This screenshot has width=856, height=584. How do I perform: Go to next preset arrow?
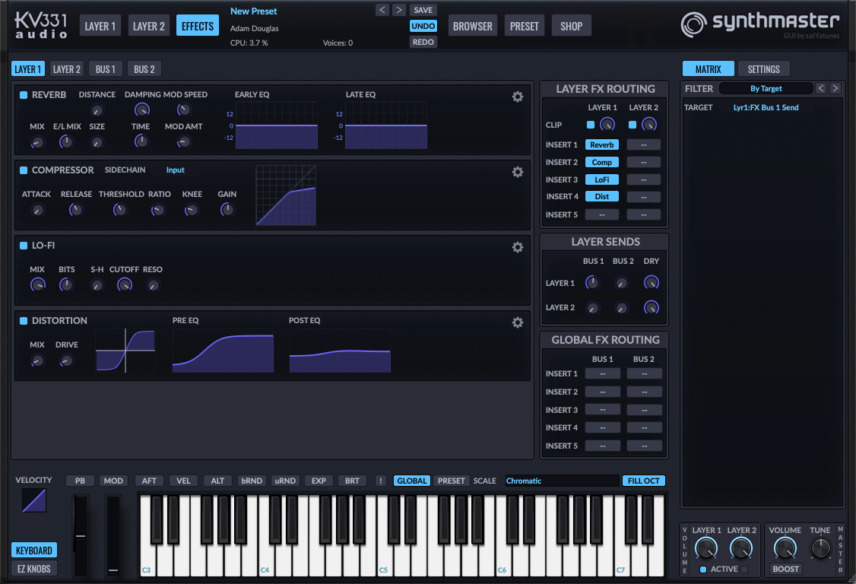click(399, 10)
